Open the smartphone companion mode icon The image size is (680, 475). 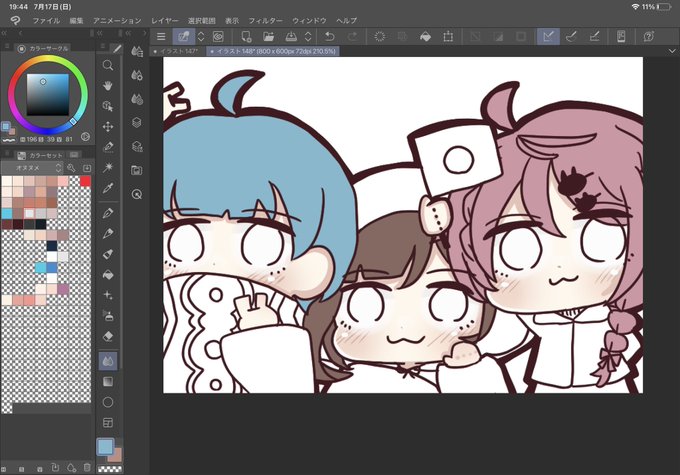click(x=621, y=36)
